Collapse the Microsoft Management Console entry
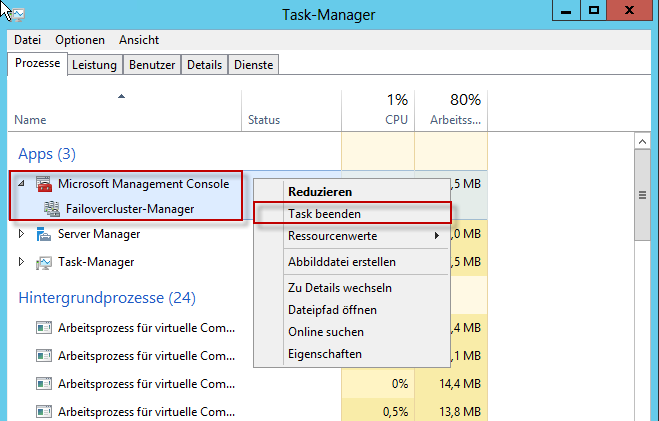The height and width of the screenshot is (421, 659). 23,184
